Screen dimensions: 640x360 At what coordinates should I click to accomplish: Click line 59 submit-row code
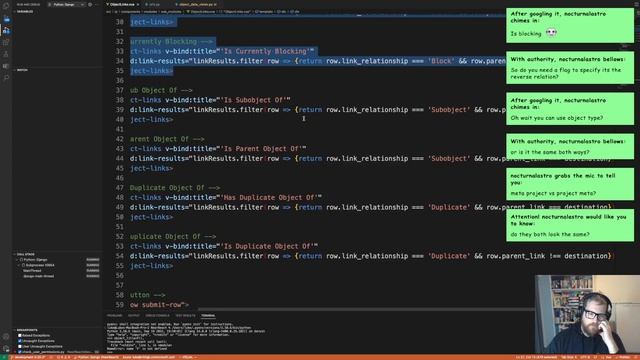(x=159, y=305)
